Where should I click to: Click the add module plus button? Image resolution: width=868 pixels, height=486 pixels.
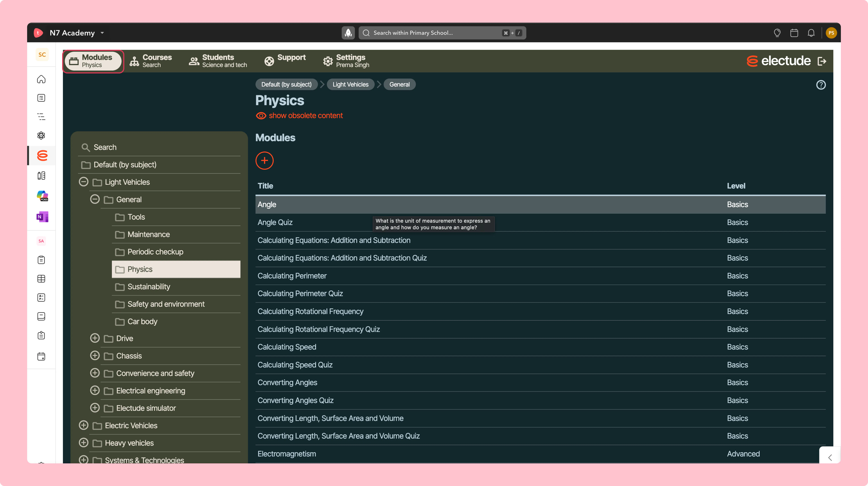click(264, 160)
